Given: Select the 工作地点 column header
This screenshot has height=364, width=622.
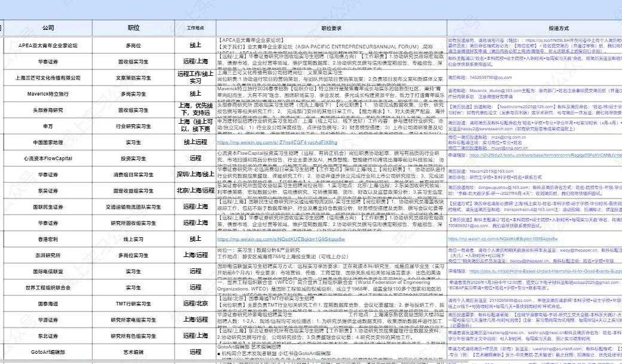Looking at the screenshot, I should [x=195, y=27].
